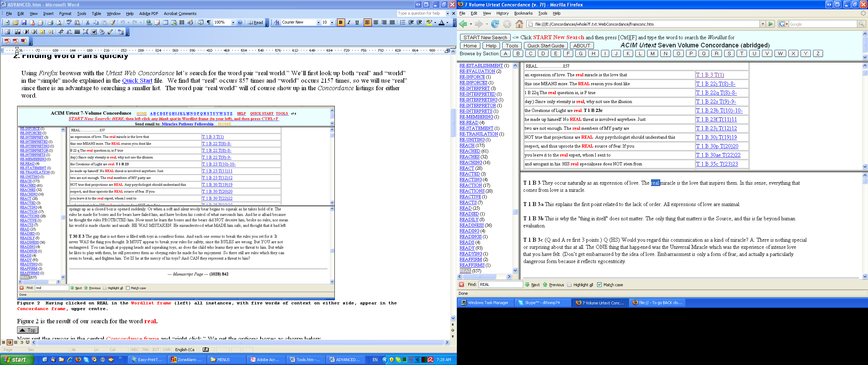The width and height of the screenshot is (868, 365).
Task: Show or hide paragraph marks (¶) icon
Action: tap(209, 22)
